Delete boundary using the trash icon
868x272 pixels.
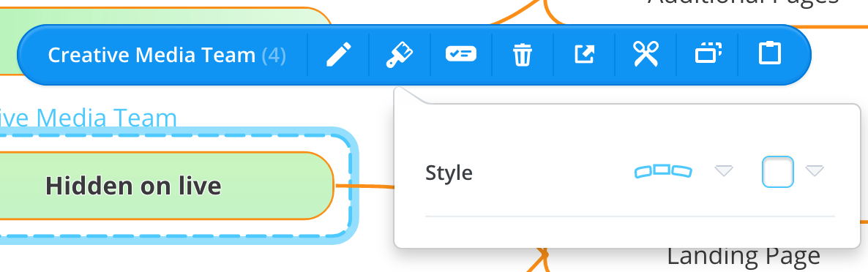click(522, 56)
